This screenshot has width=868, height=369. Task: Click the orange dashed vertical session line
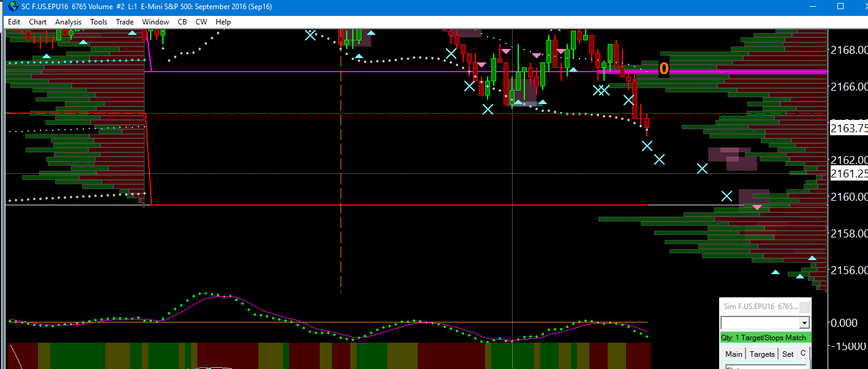(x=341, y=159)
